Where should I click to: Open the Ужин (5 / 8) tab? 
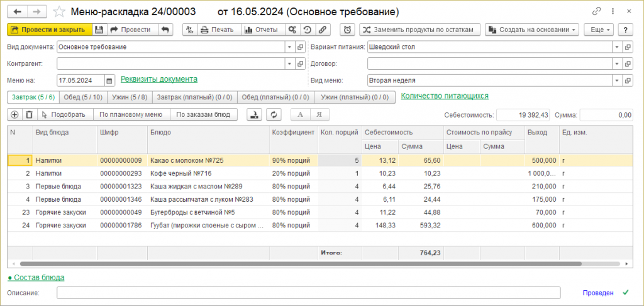129,97
